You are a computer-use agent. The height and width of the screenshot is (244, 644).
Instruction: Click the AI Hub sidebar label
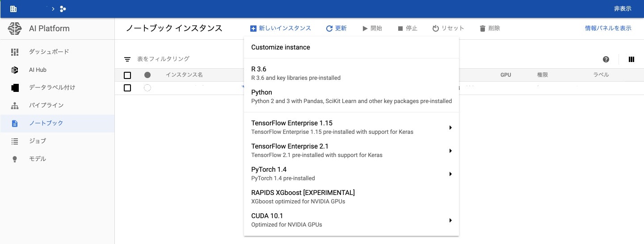(38, 70)
